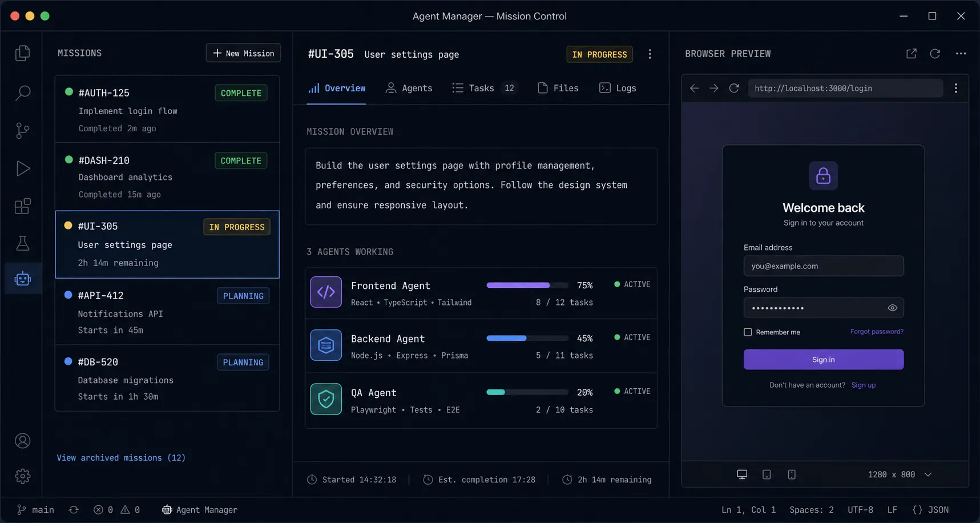The height and width of the screenshot is (523, 980).
Task: Click the Browser Preview panel refresh icon
Action: point(935,54)
